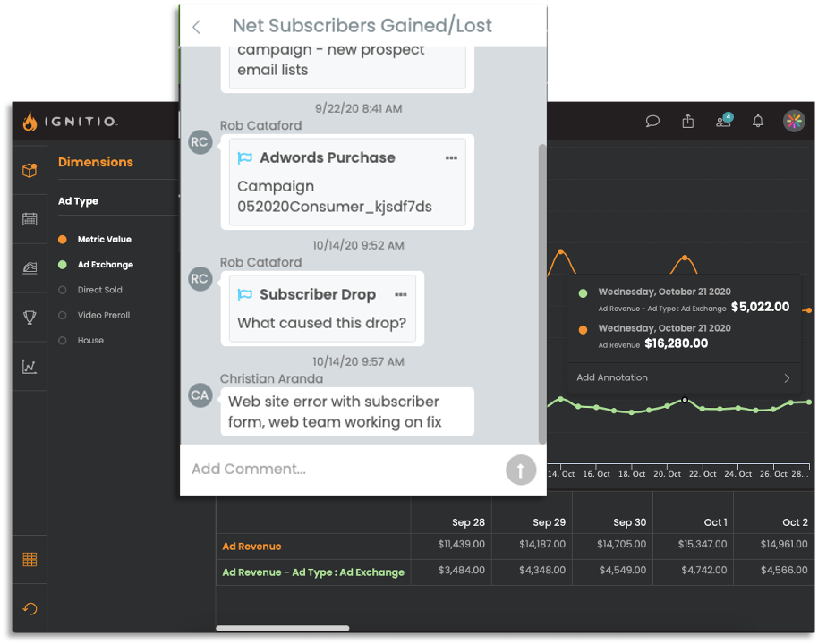
Task: Open the line chart sidebar icon
Action: 30,366
